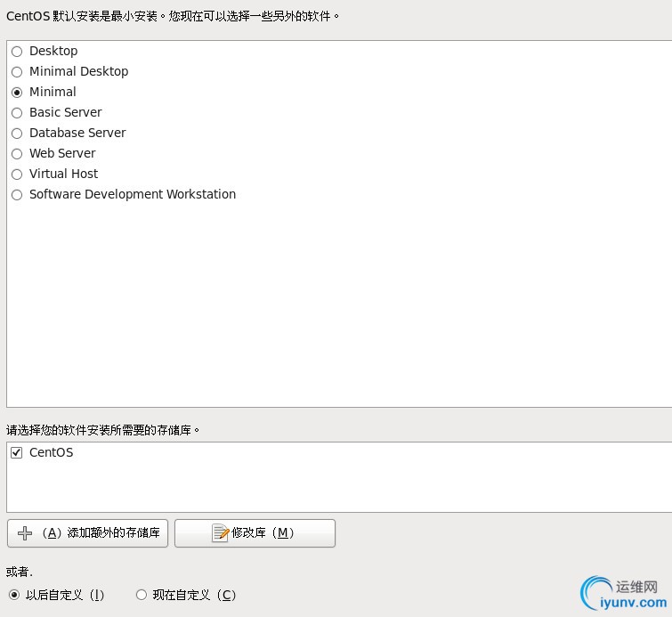The width and height of the screenshot is (672, 617).
Task: Click the Database Server label text
Action: click(x=77, y=133)
